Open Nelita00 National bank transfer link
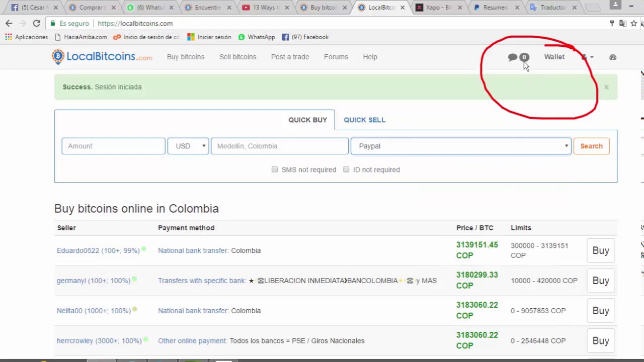The image size is (644, 362). click(x=193, y=311)
